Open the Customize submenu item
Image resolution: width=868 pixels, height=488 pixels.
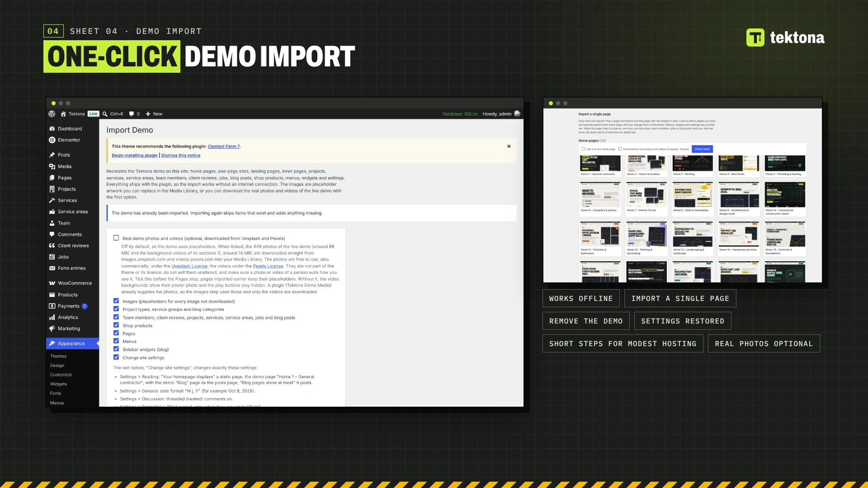pyautogui.click(x=61, y=375)
